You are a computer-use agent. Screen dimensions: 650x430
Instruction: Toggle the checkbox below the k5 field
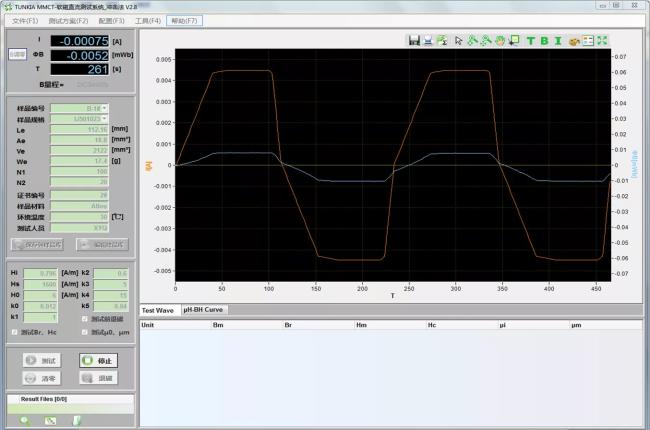tap(84, 318)
